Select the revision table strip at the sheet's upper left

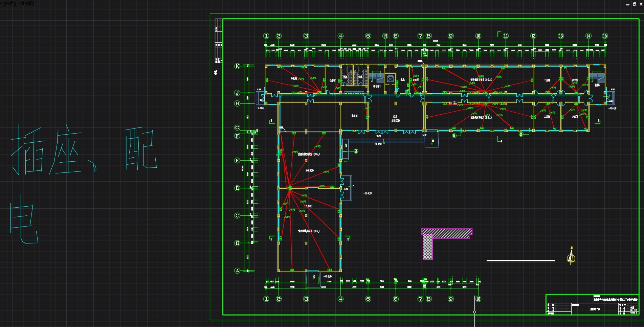click(x=219, y=41)
